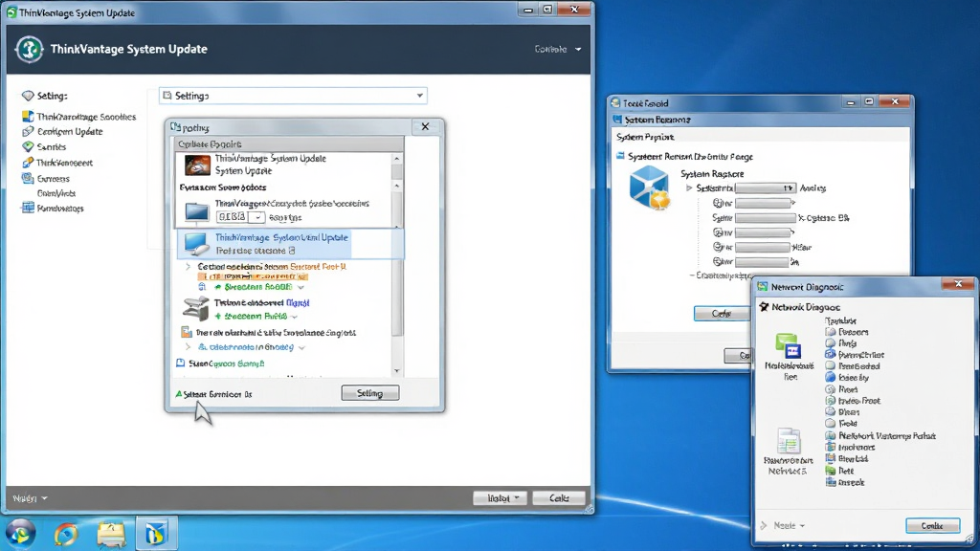Select the first ThinkVantage sidebar item with flag icon
Screen dimensions: 980x551
[78, 117]
